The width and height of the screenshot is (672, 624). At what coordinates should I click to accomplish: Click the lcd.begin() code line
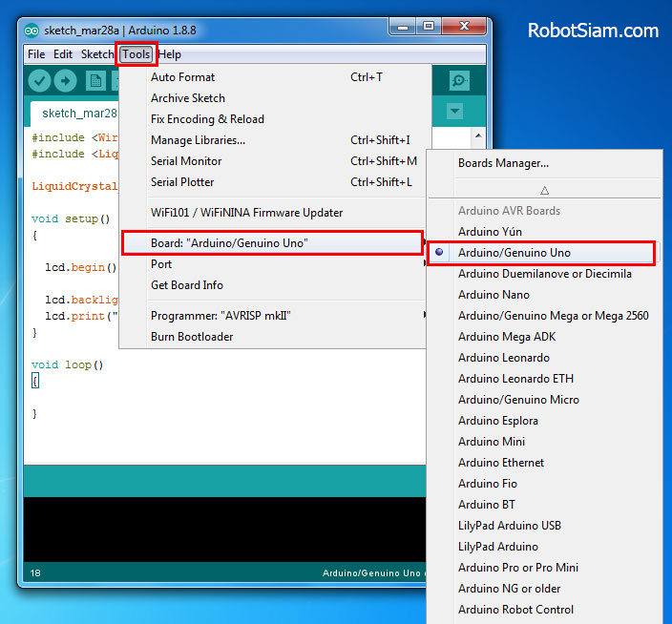[80, 268]
